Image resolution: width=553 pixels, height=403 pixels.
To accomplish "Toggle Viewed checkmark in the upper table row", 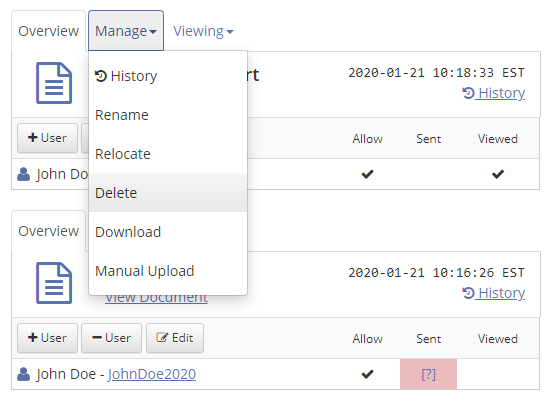I will click(x=498, y=174).
